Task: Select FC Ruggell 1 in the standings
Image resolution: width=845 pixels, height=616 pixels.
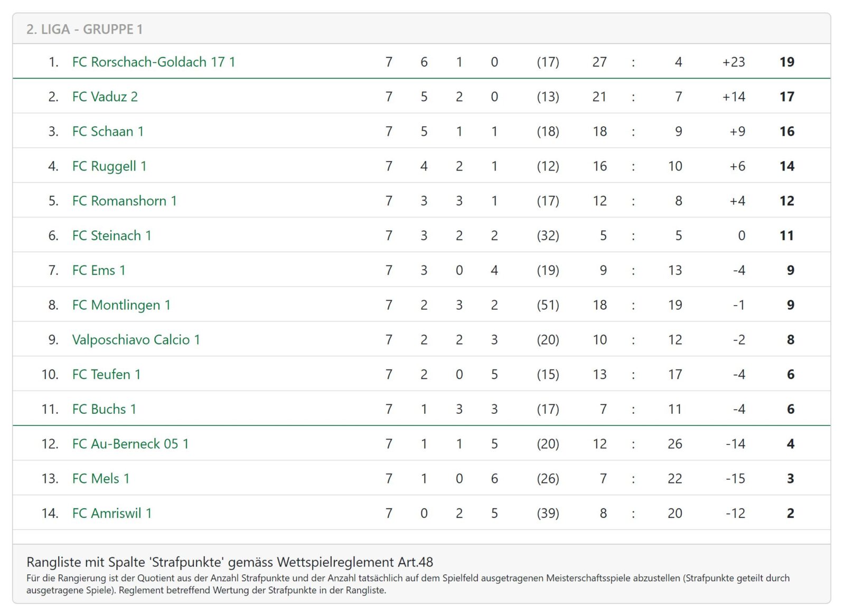Action: (x=109, y=166)
